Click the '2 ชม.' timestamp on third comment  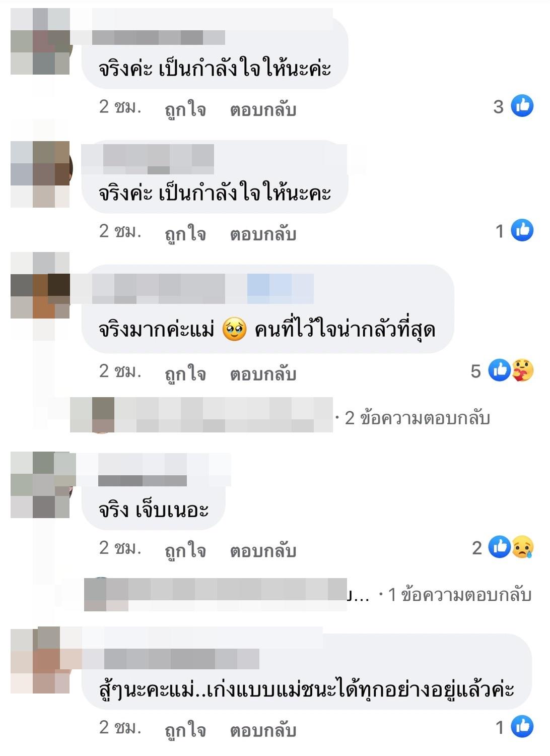[120, 371]
